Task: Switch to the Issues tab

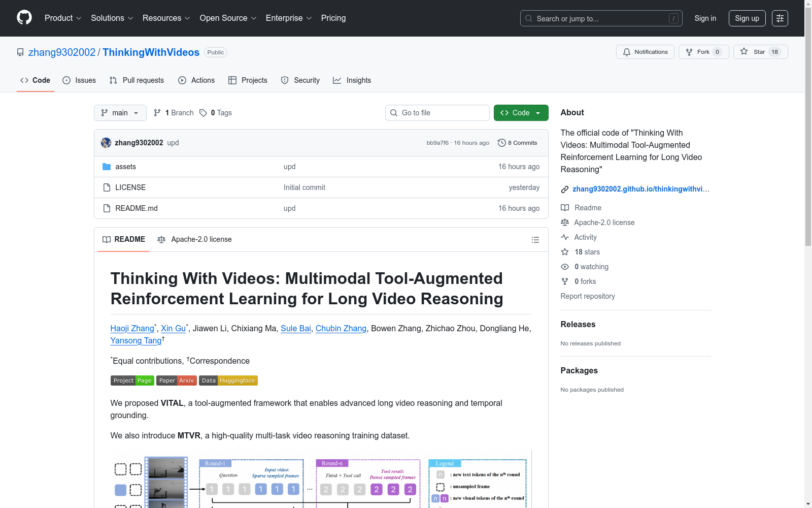Action: tap(79, 80)
